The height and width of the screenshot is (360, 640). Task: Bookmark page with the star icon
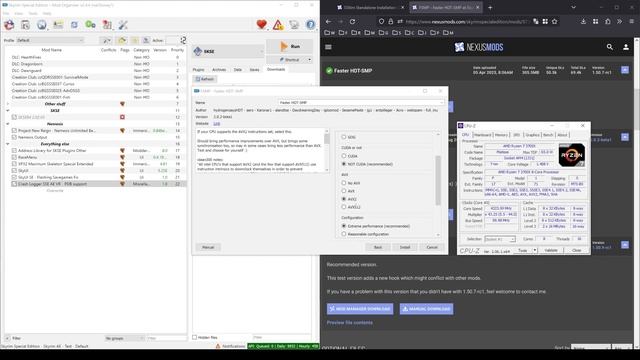point(554,22)
